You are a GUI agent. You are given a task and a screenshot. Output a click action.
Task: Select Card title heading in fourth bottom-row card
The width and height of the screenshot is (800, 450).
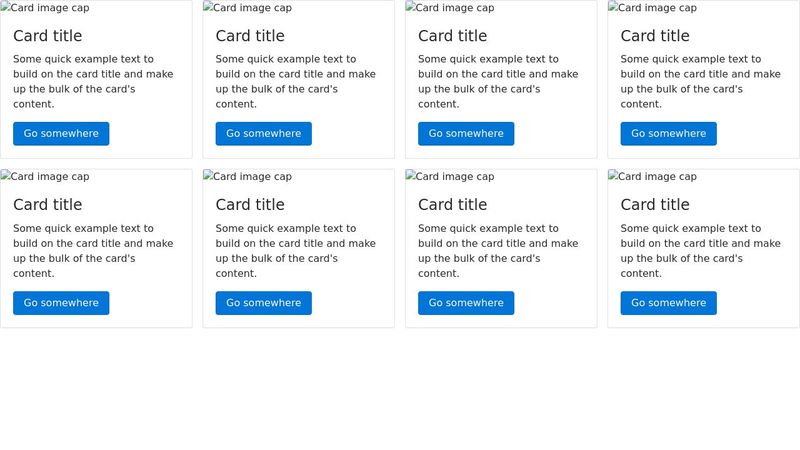[655, 205]
